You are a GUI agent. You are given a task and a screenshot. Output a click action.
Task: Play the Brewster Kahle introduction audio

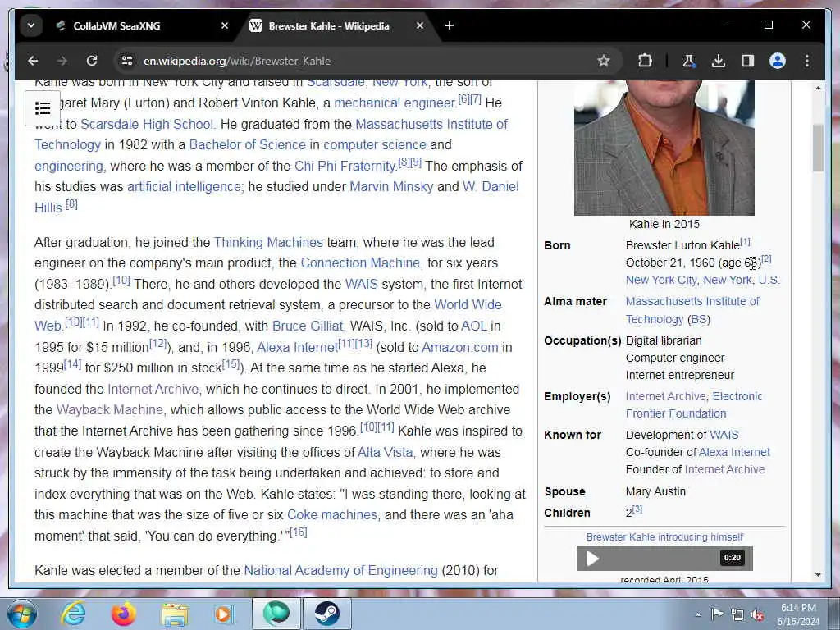(592, 559)
